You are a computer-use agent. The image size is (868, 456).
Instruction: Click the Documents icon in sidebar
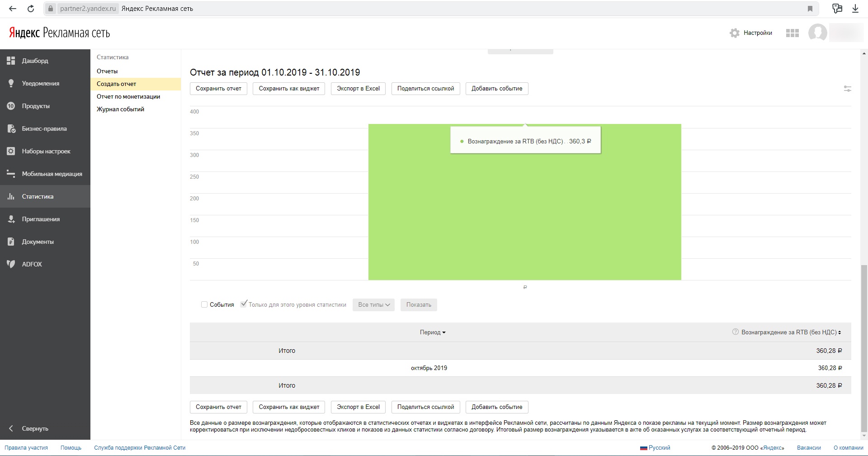(11, 242)
